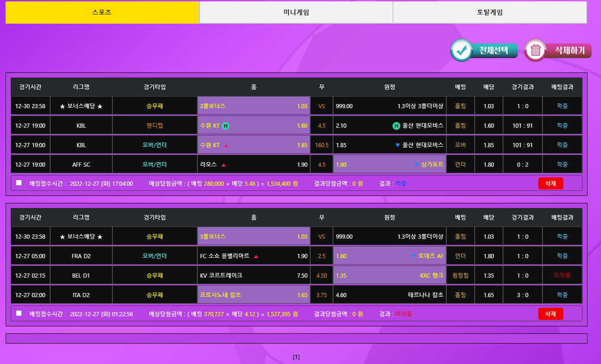Select the highlighted 프로시노네 칼초 home cell

point(254,295)
